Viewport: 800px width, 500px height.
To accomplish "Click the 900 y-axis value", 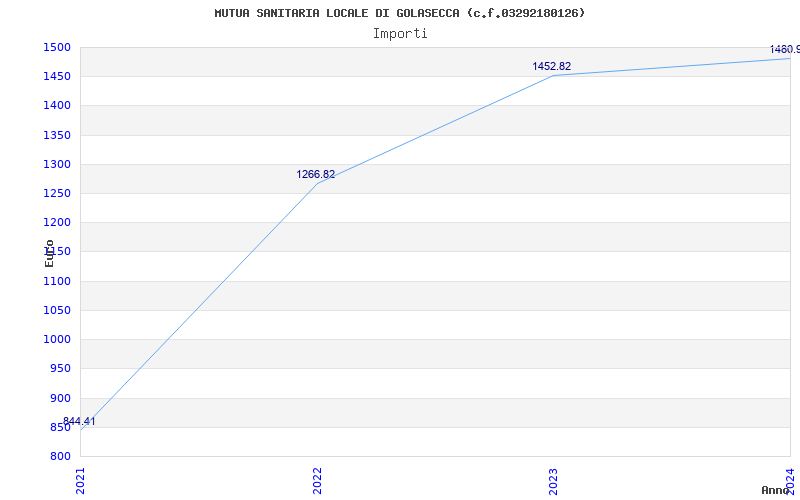I will [x=60, y=398].
